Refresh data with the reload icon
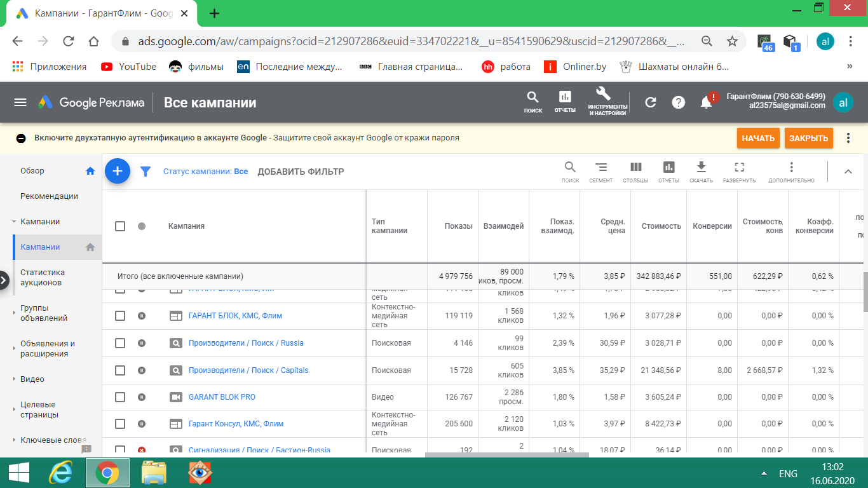Image resolution: width=868 pixels, height=488 pixels. [x=650, y=102]
